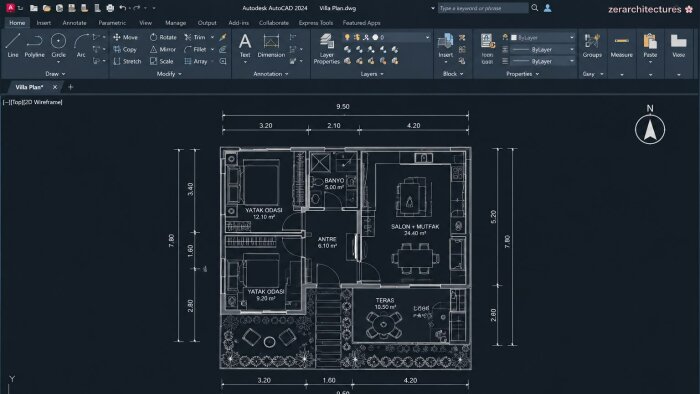Select the Array command
The image size is (700, 394).
[196, 61]
